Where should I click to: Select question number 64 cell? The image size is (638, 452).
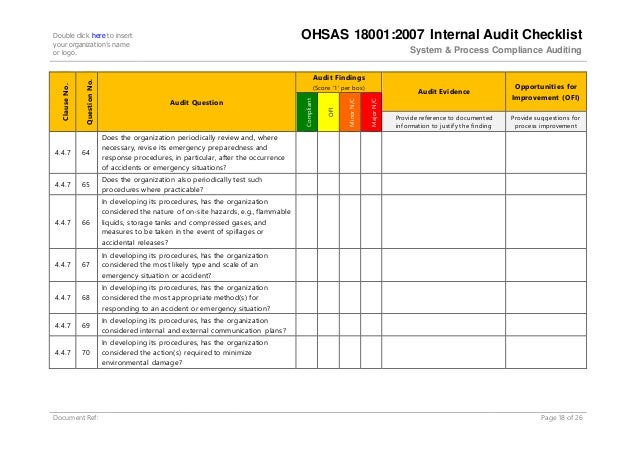87,153
